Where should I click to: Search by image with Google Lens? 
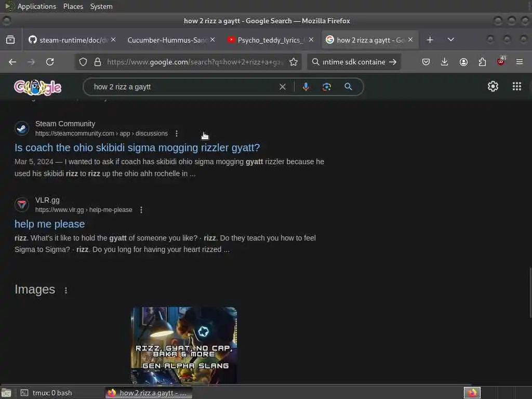(326, 87)
